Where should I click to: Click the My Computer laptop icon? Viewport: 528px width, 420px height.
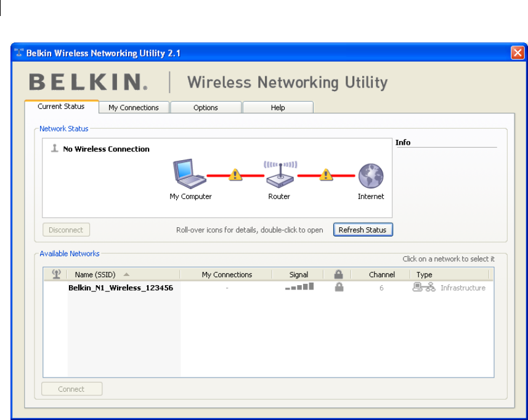(x=189, y=174)
